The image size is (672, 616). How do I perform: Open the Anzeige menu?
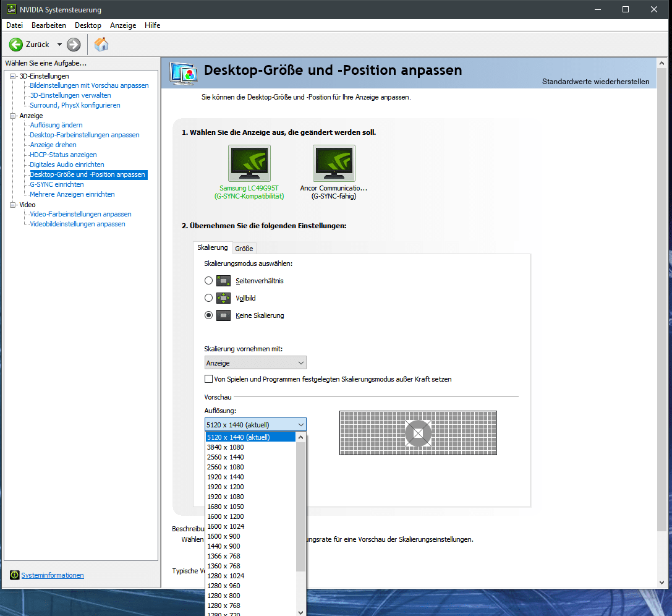[123, 25]
